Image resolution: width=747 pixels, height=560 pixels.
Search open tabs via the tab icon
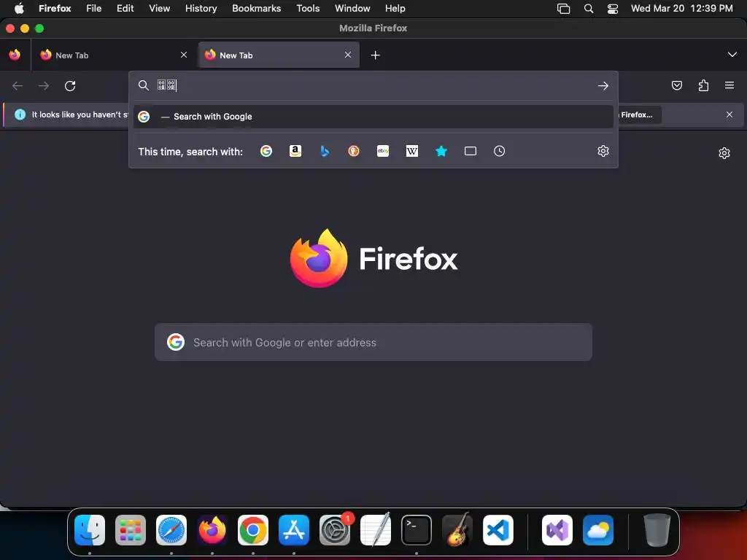point(471,151)
